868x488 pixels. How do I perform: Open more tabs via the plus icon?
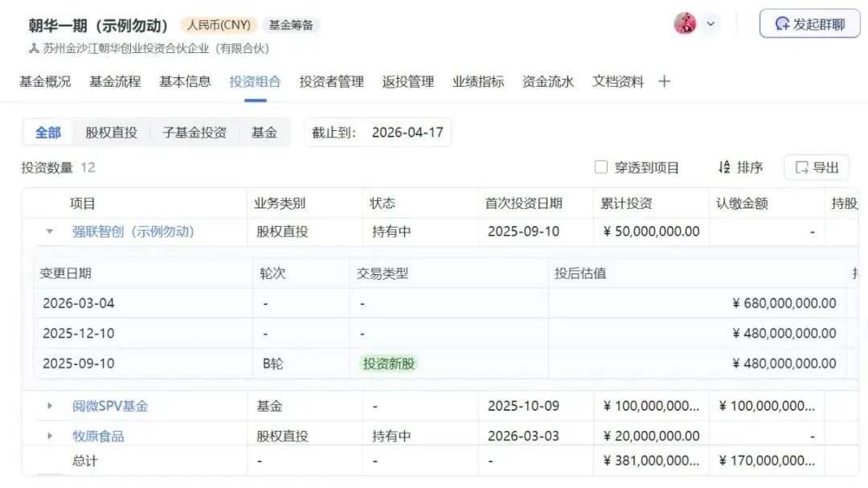point(665,81)
